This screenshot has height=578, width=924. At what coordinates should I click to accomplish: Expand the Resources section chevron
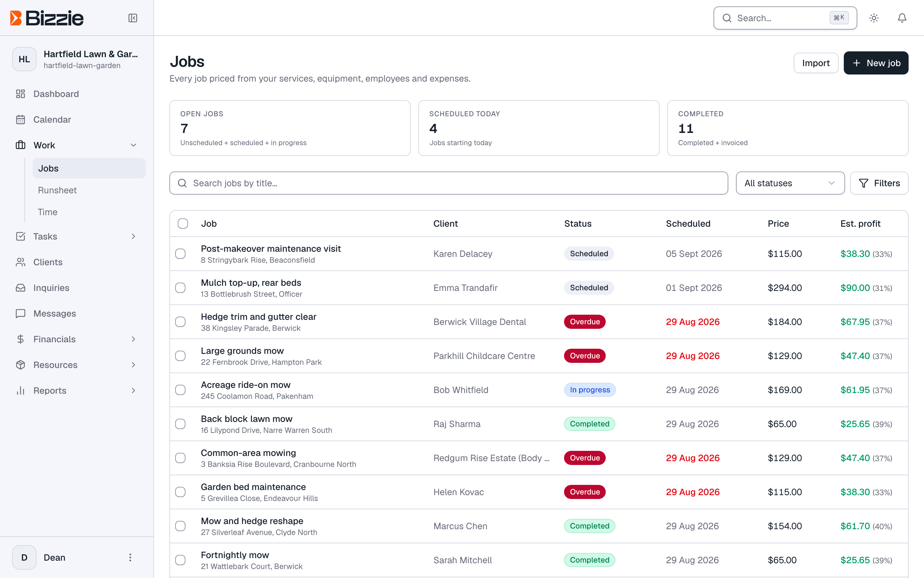133,365
